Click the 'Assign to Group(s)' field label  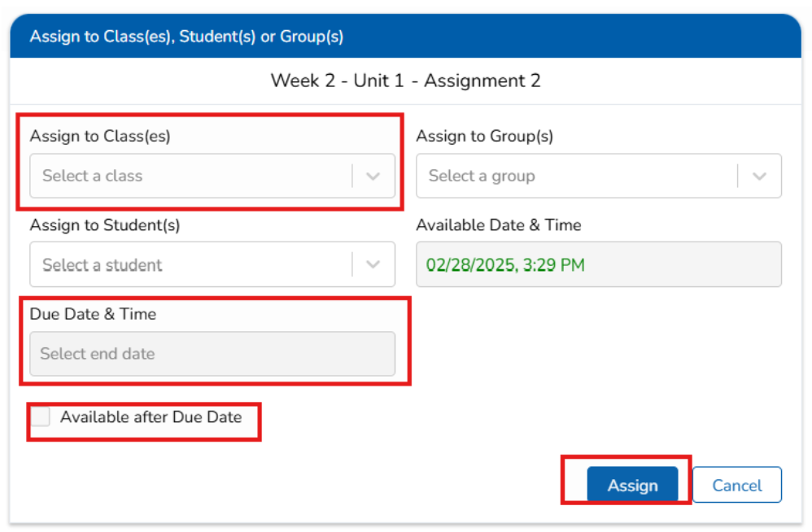(x=484, y=137)
